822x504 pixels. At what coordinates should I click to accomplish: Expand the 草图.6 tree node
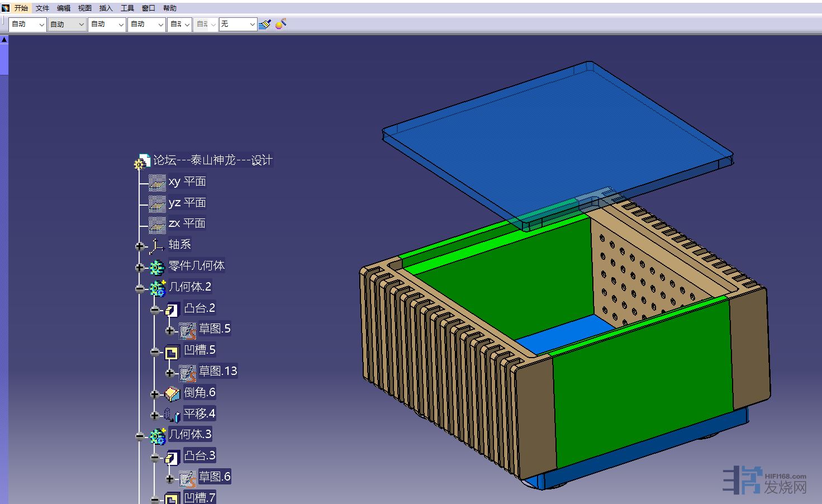click(170, 478)
